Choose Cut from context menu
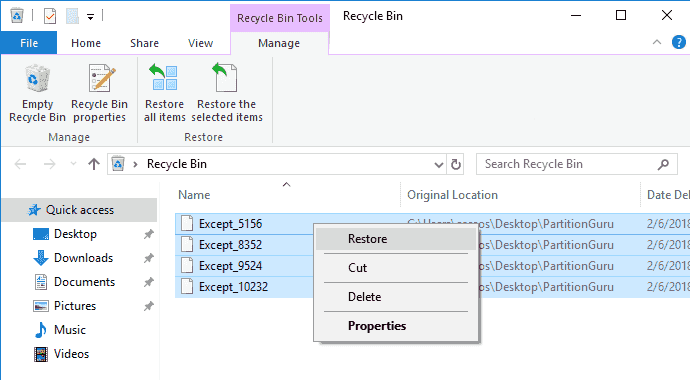Image resolution: width=690 pixels, height=380 pixels. click(x=396, y=268)
